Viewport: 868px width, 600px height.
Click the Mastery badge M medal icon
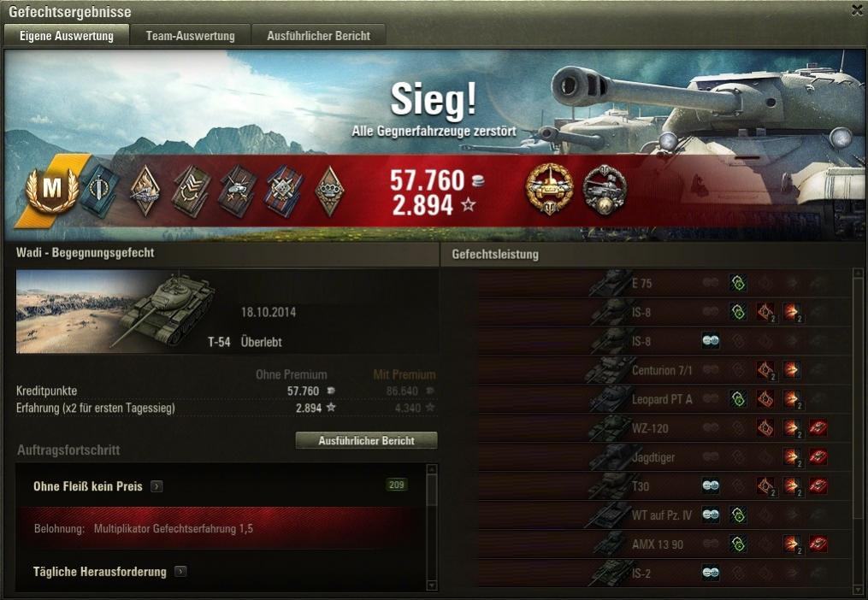point(51,190)
